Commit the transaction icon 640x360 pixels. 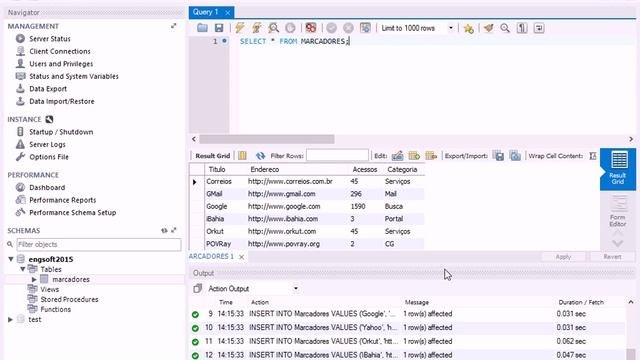coord(331,28)
